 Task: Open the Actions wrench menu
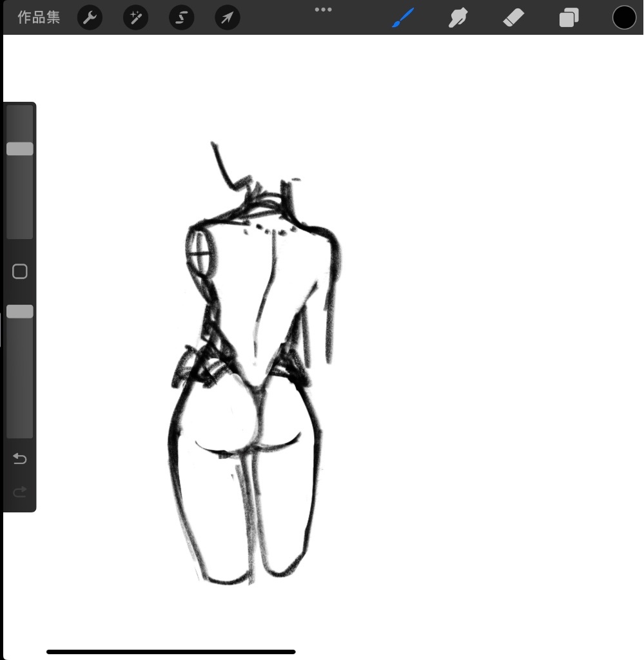coord(90,17)
